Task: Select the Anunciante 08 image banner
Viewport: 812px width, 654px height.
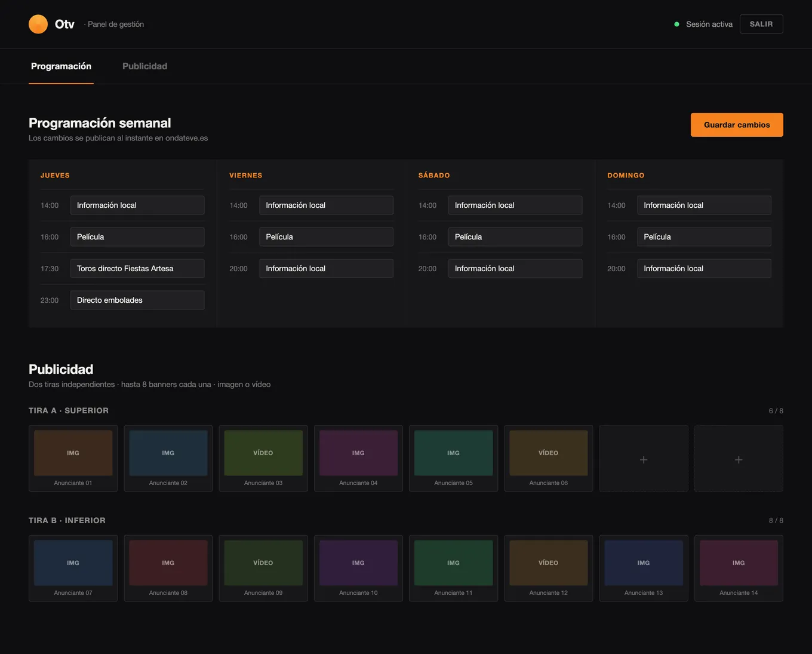Action: pyautogui.click(x=168, y=569)
